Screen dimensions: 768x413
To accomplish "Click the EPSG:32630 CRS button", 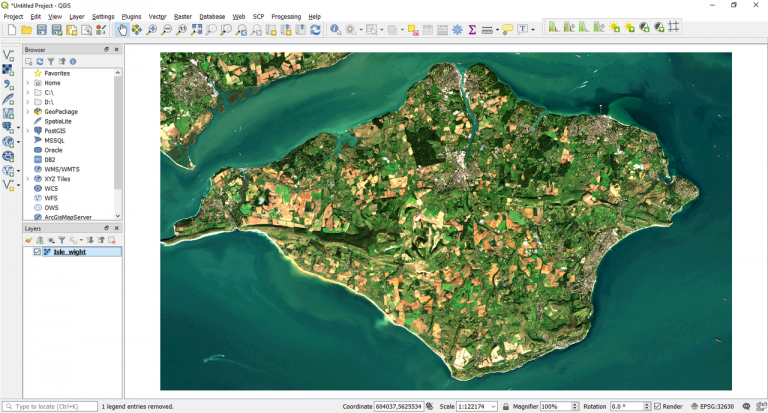I will point(717,407).
